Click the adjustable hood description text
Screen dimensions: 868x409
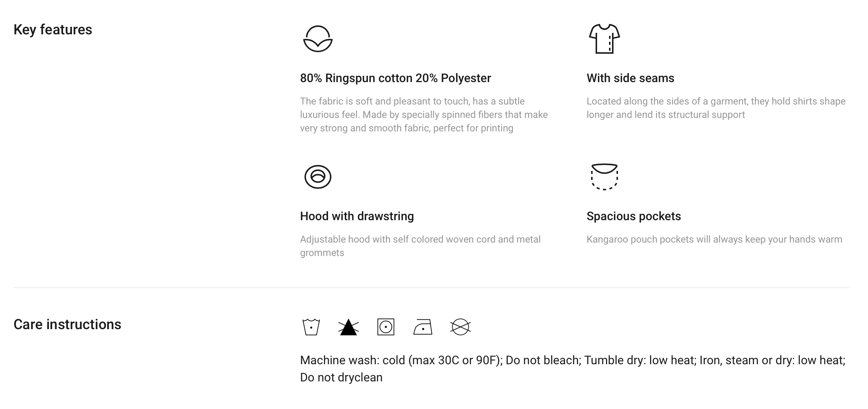420,246
